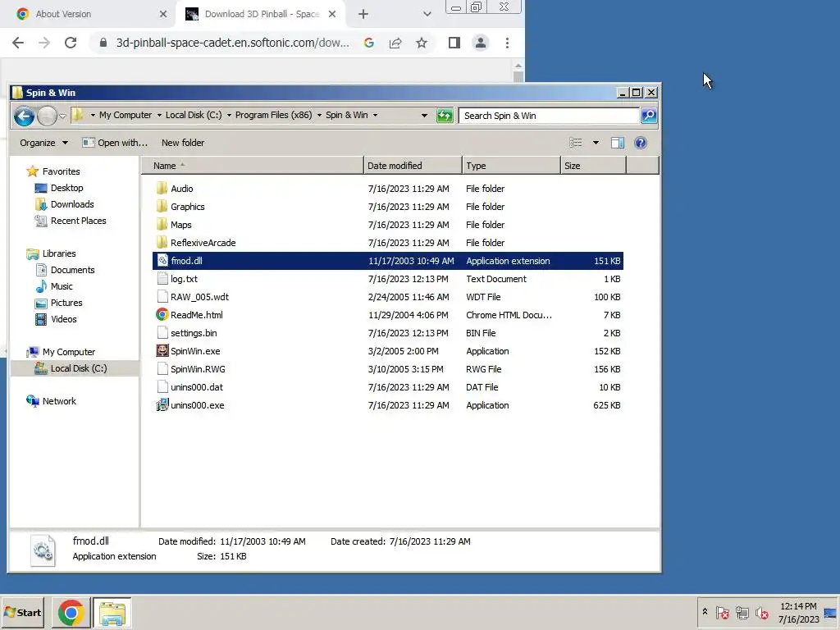Image resolution: width=840 pixels, height=630 pixels.
Task: Select the settings.bin file row
Action: point(388,333)
